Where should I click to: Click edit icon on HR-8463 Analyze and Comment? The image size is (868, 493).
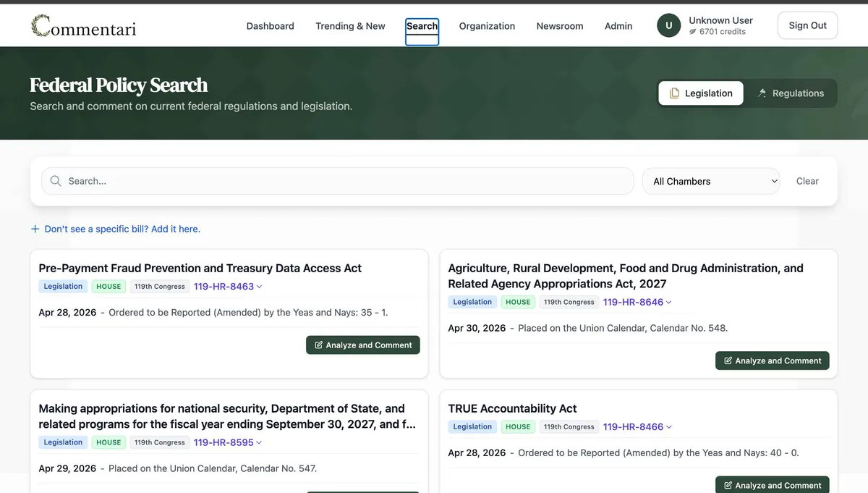pyautogui.click(x=318, y=345)
